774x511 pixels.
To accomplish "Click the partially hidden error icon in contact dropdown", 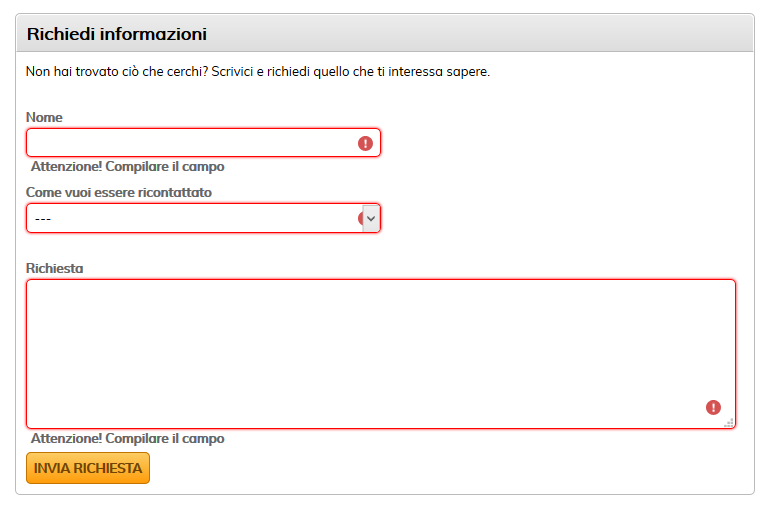I will (x=361, y=218).
